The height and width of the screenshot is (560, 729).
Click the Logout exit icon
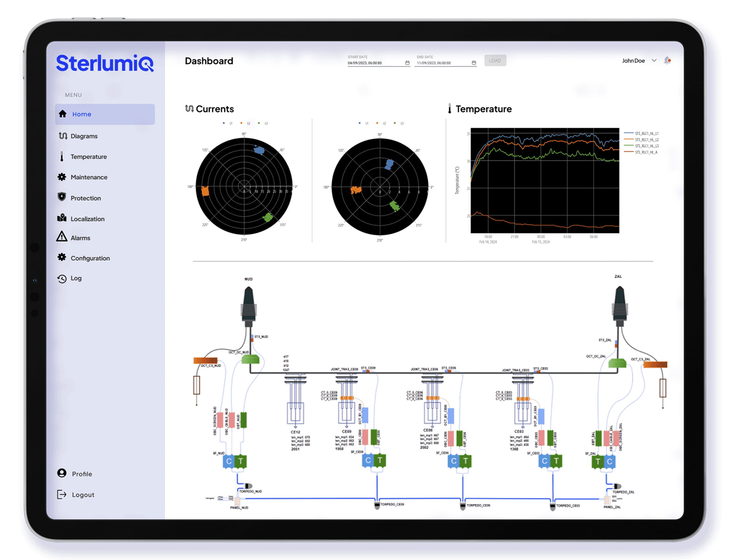click(62, 494)
